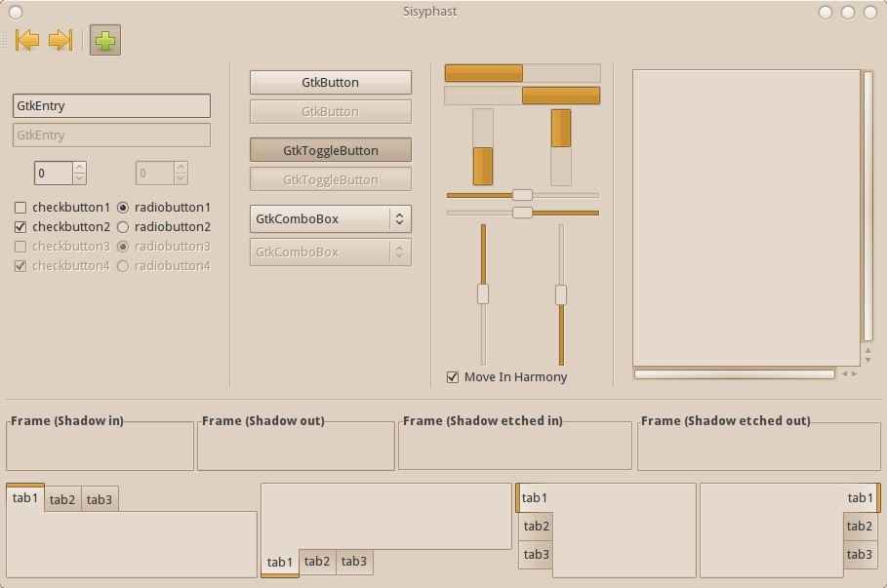Toggle the active GtkToggleButton

click(x=331, y=150)
